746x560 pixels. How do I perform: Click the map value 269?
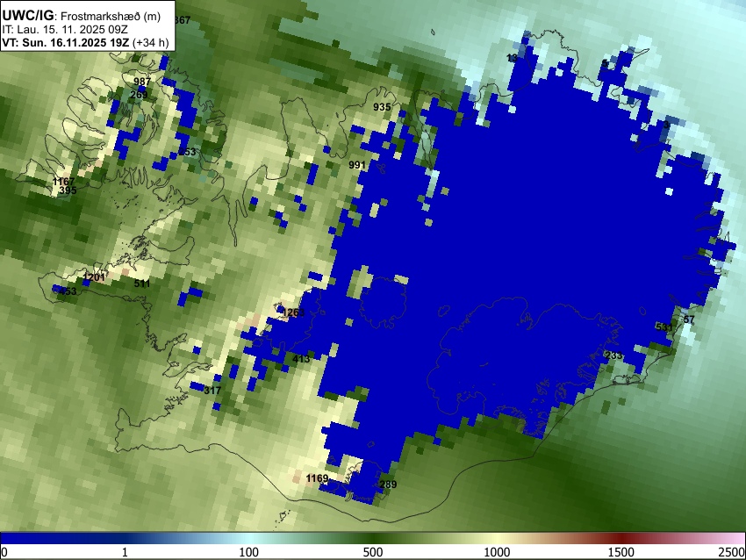(139, 95)
